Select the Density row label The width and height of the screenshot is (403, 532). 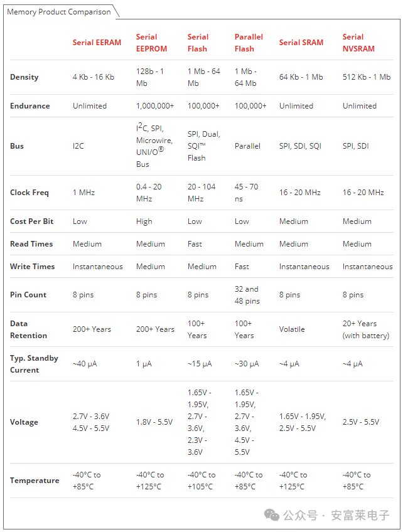coord(24,77)
